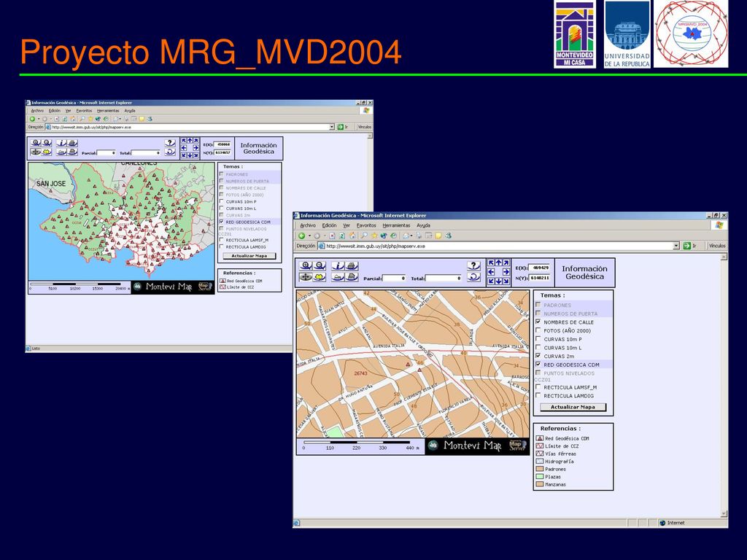Open Edición menu in front window
Screen dimensions: 747x560
(x=329, y=225)
